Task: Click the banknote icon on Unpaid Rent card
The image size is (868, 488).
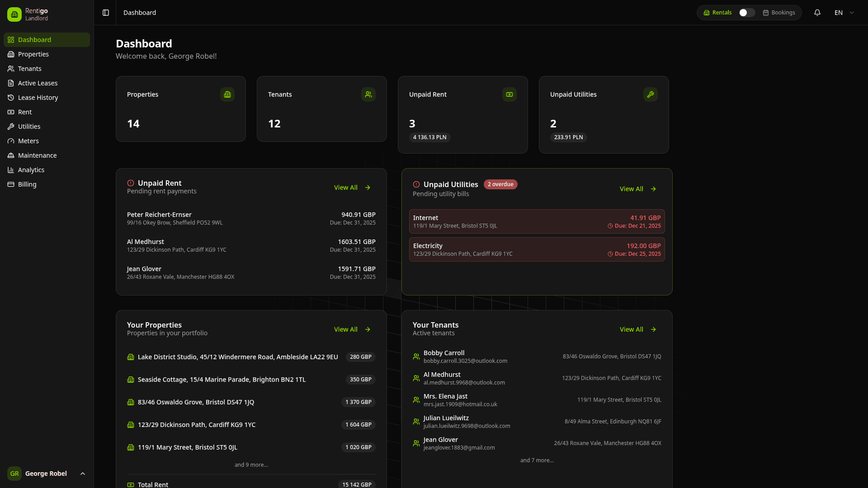Action: (x=509, y=94)
